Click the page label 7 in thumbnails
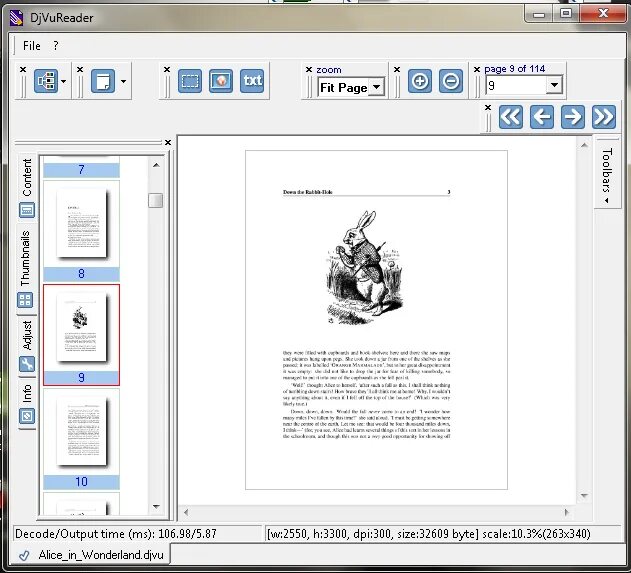This screenshot has height=573, width=631. [81, 170]
